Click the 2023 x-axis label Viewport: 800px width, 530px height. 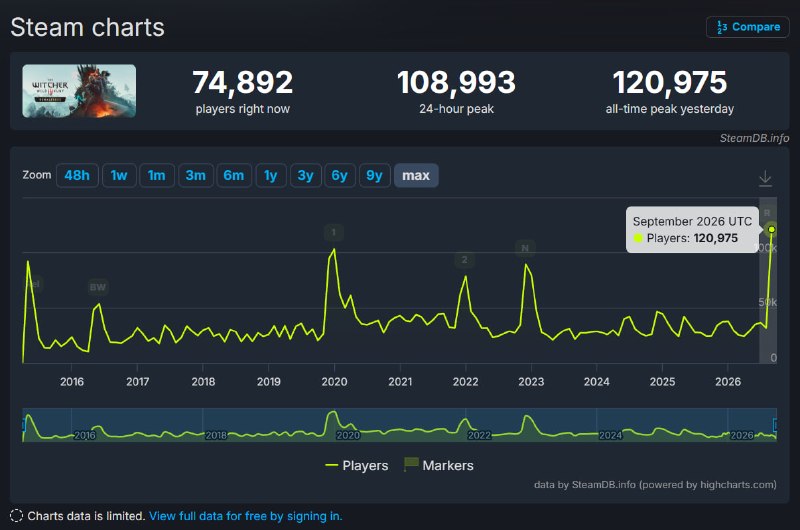point(531,382)
